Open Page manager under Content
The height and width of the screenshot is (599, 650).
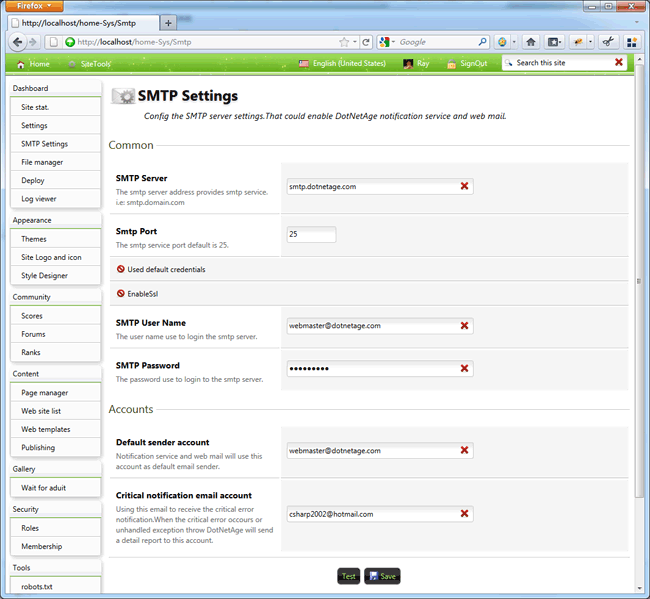pyautogui.click(x=56, y=393)
